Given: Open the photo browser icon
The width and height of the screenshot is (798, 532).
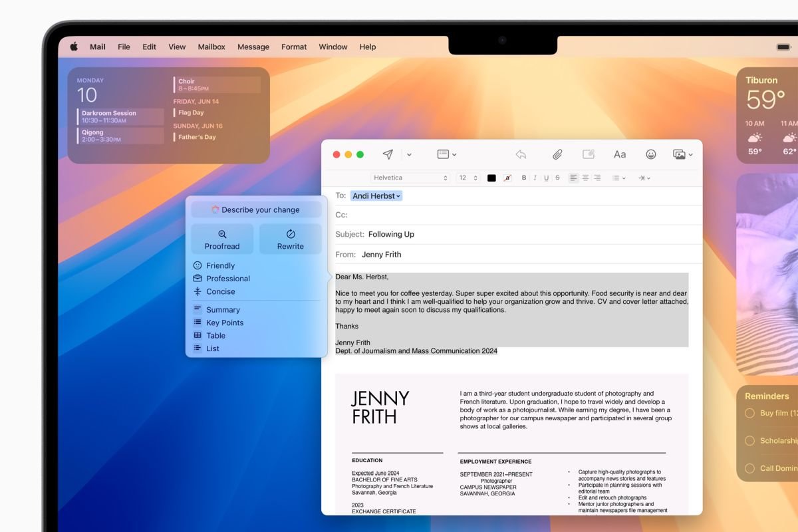Looking at the screenshot, I should [679, 154].
